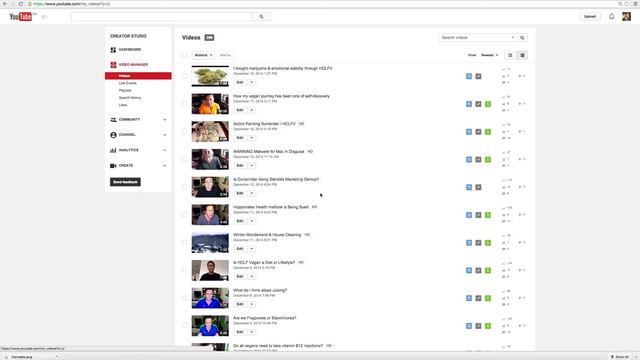Open Search History in sidebar
The image size is (640, 360).
tap(130, 98)
